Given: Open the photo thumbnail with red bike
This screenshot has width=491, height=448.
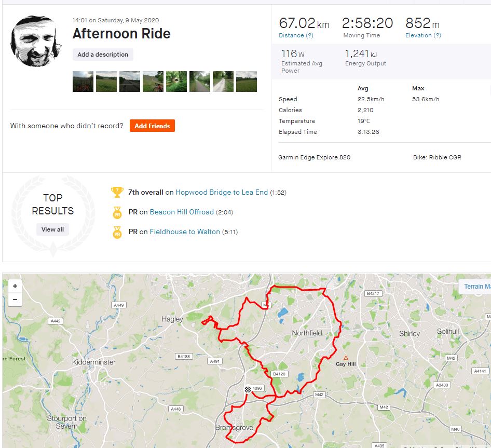Looking at the screenshot, I should [153, 82].
